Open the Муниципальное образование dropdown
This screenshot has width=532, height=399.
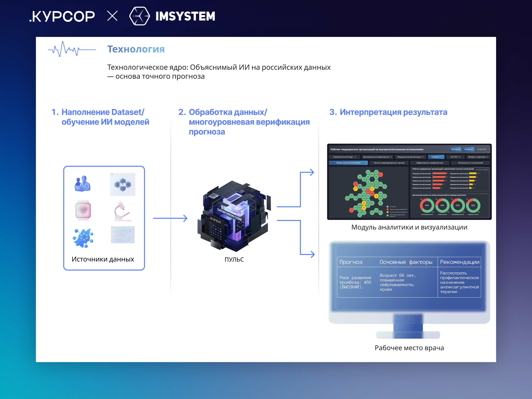[377, 157]
